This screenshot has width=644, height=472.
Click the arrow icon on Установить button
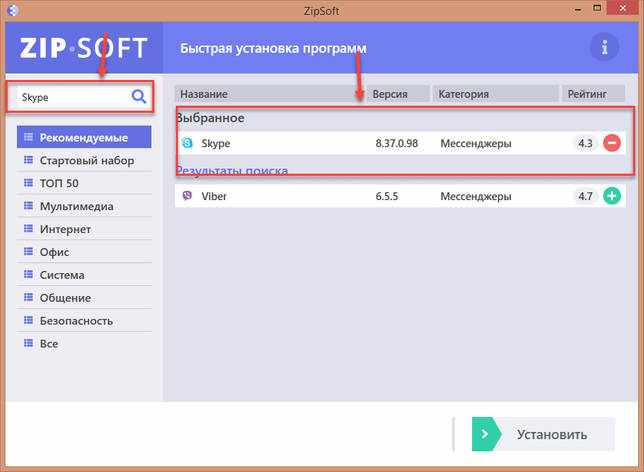(x=485, y=434)
